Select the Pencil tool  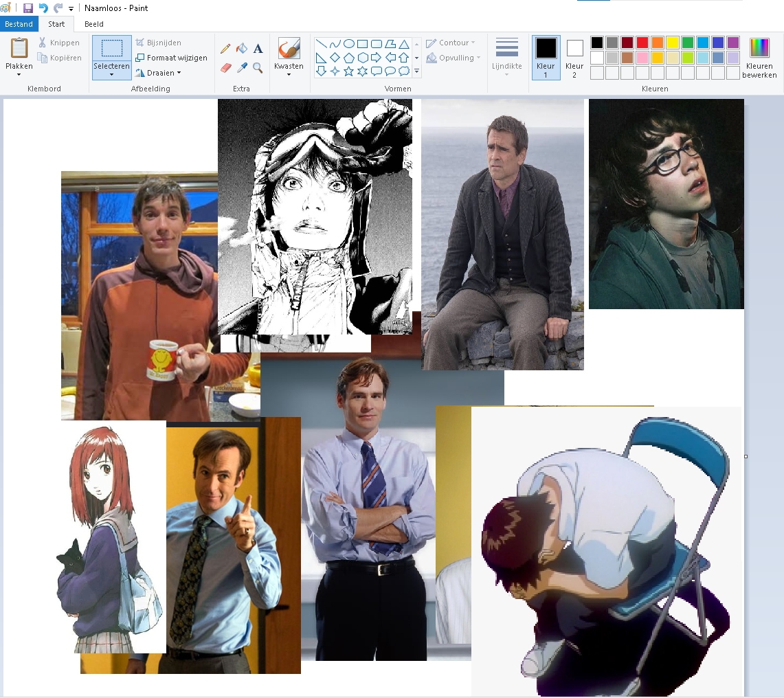pos(225,49)
